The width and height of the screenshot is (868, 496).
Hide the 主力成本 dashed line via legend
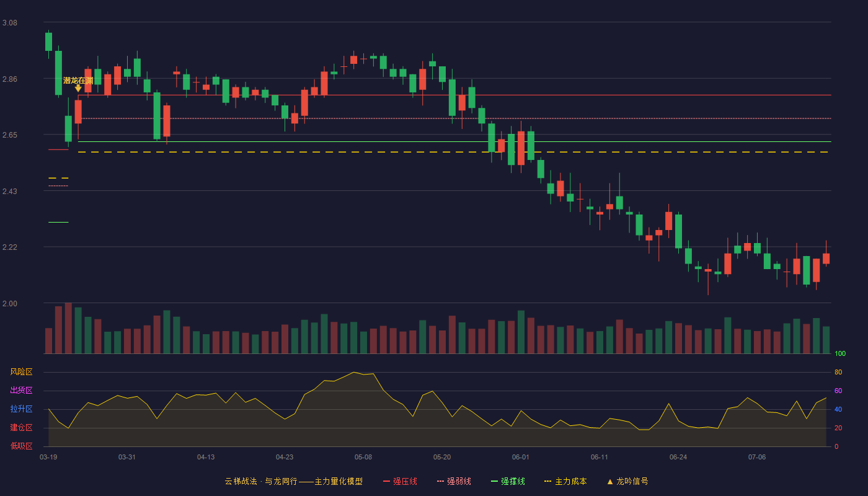coord(565,481)
